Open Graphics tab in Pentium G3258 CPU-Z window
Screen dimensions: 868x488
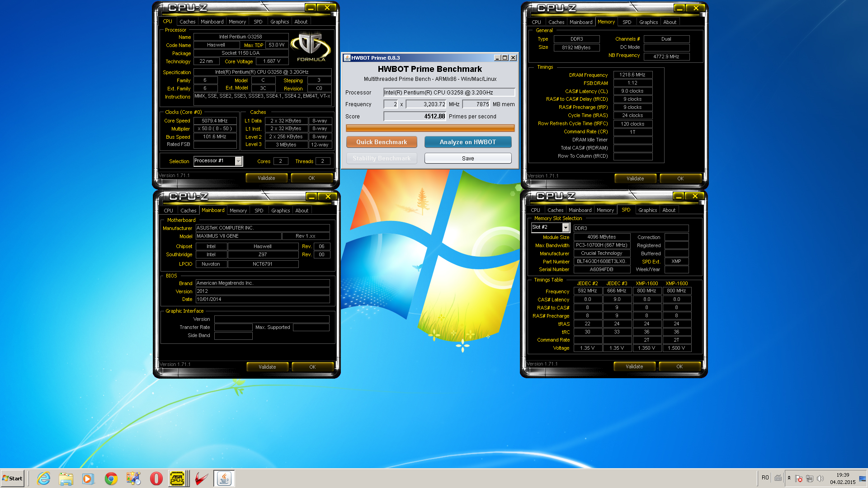[x=279, y=22]
